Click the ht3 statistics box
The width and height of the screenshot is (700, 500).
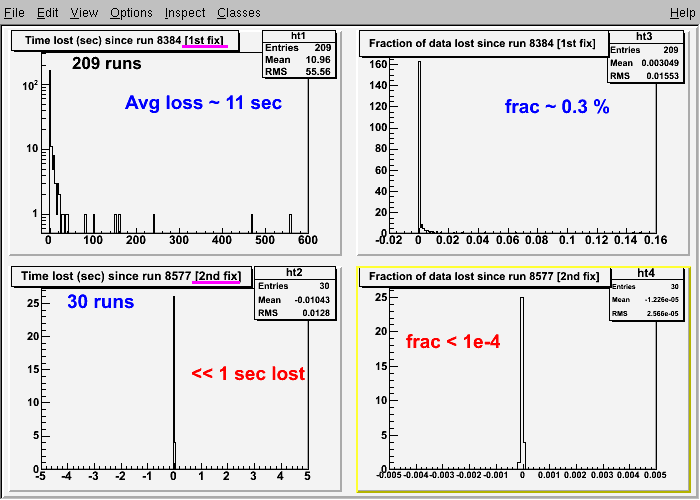[x=646, y=56]
